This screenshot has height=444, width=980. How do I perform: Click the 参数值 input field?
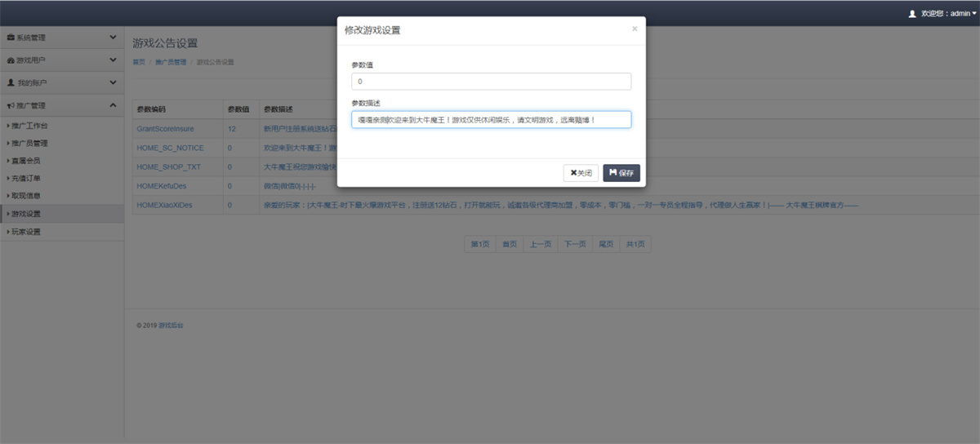click(491, 82)
